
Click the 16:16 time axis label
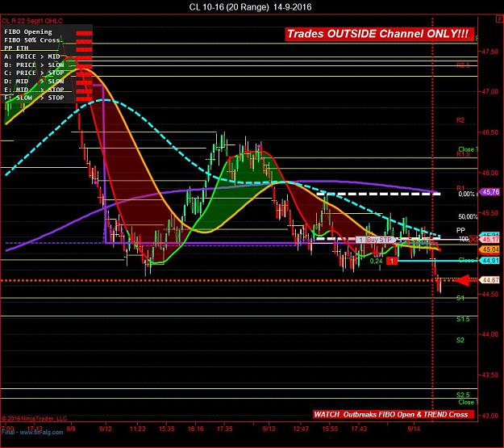click(x=195, y=429)
